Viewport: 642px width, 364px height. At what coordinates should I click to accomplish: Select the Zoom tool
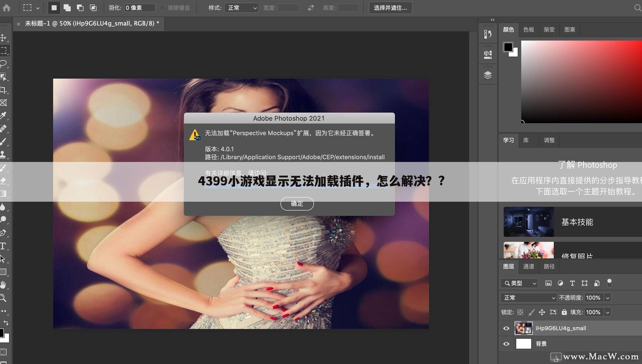(3, 298)
